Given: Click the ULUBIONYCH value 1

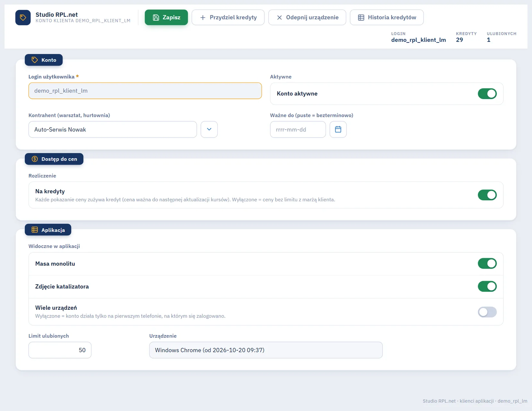Looking at the screenshot, I should tap(488, 40).
